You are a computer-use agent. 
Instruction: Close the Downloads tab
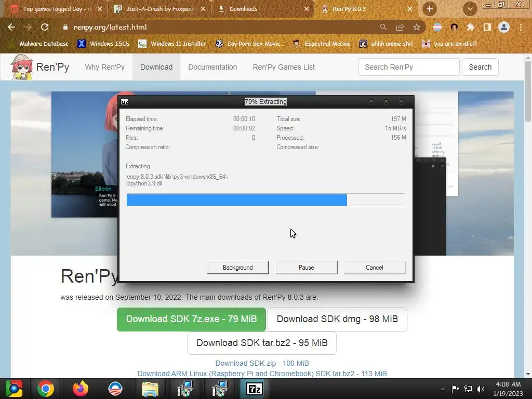(x=307, y=9)
